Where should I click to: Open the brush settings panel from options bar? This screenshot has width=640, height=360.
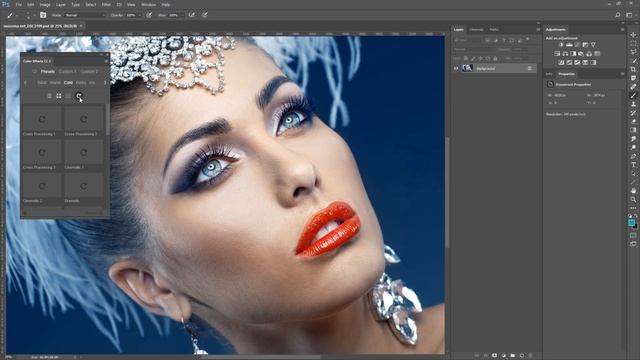coord(43,15)
